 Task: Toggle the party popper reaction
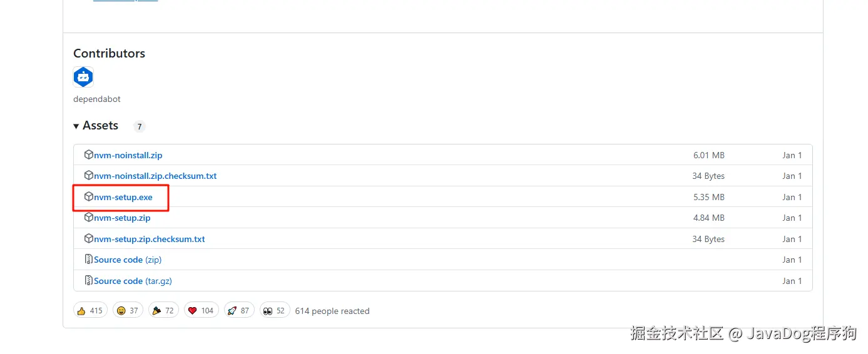click(x=164, y=310)
